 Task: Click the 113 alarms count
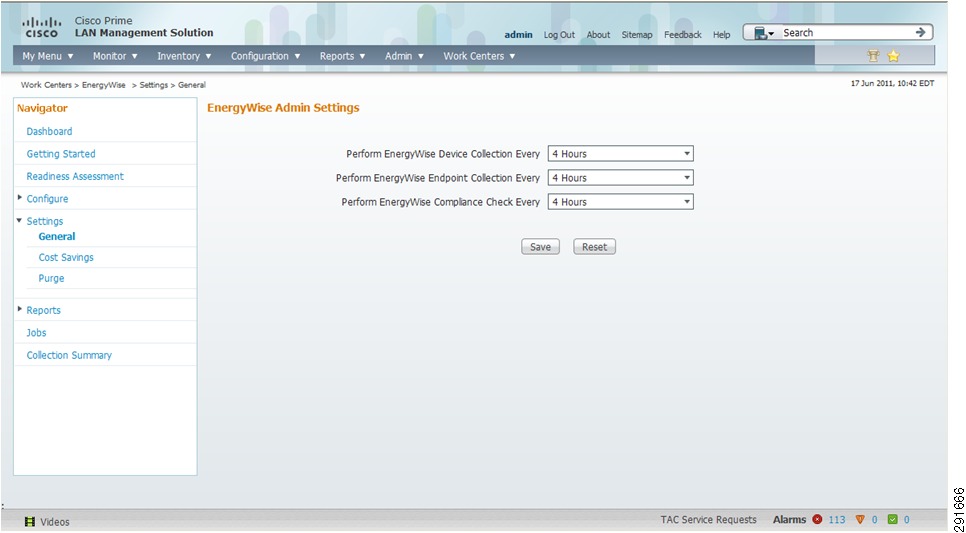[x=837, y=519]
